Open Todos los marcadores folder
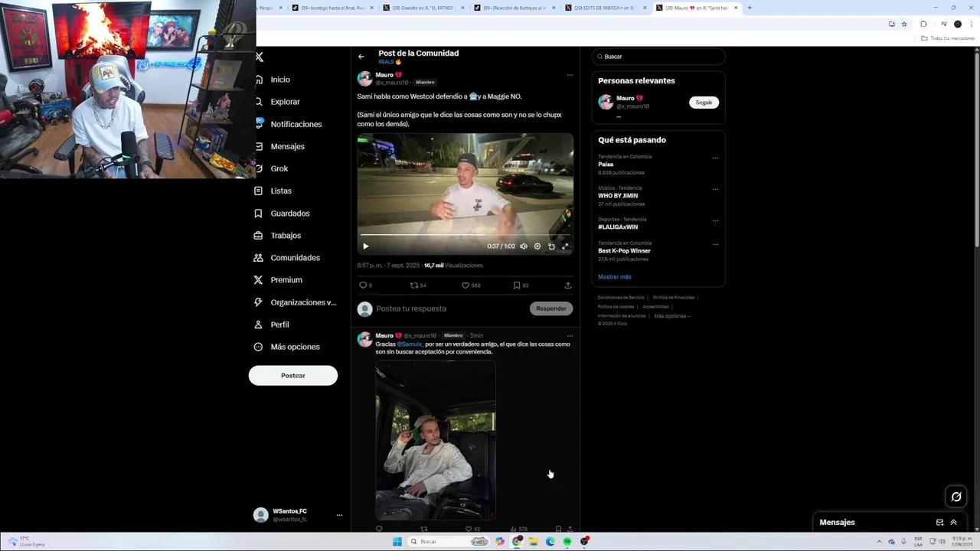980x551 pixels. tap(949, 38)
